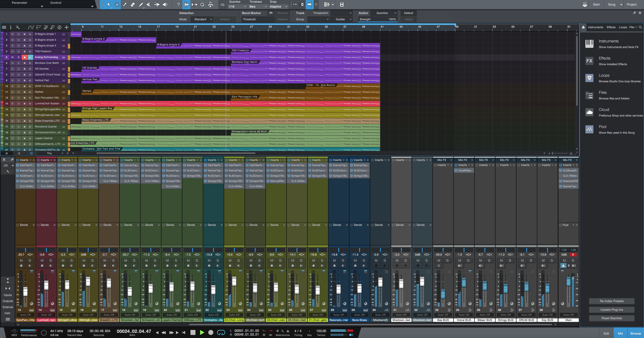Add a new track plus icon
This screenshot has height=338, width=644.
(67, 27)
